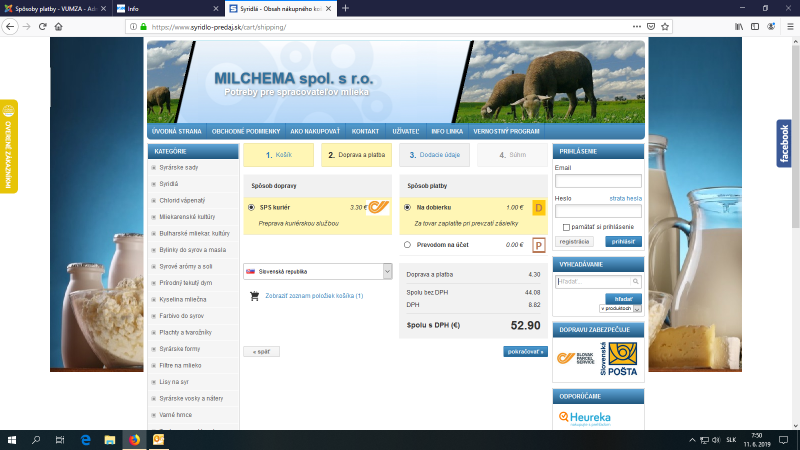
Task: Click the pokračovať button
Action: 525,352
